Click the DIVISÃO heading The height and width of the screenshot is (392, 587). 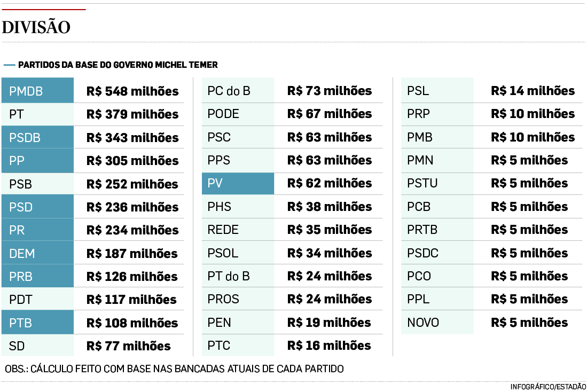click(x=36, y=28)
